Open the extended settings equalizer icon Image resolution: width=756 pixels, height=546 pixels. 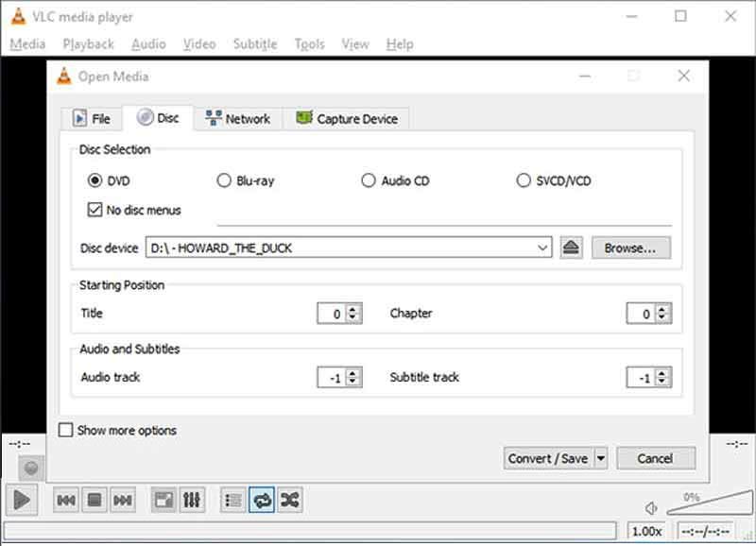(x=192, y=501)
